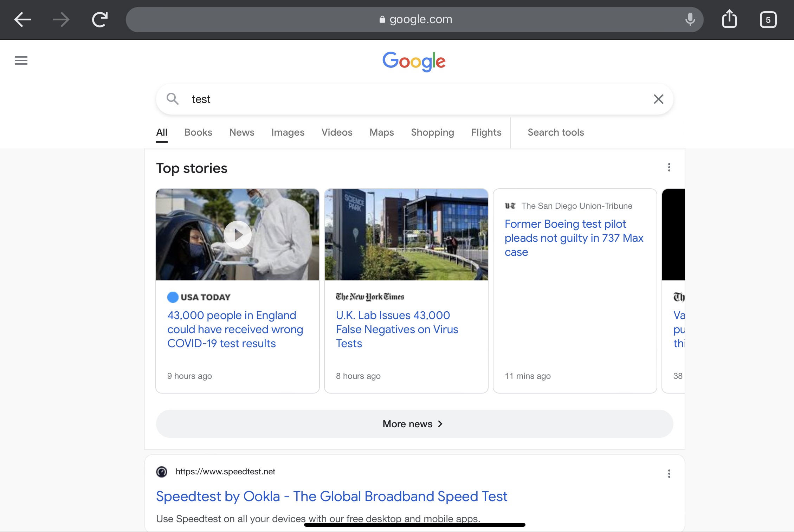Click the '9 hours ago' timestamp
Viewport: 794px width, 532px height.
pos(189,376)
